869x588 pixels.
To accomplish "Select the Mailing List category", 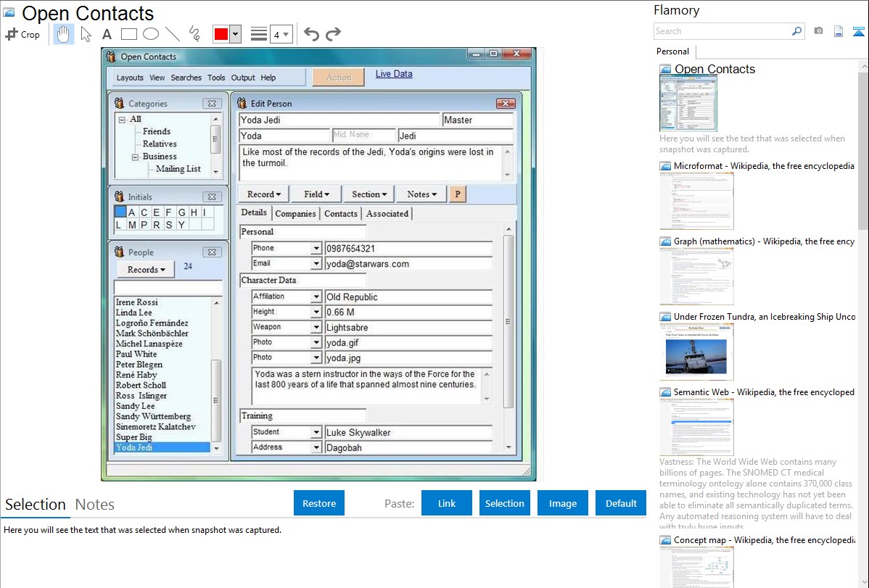I will coord(178,169).
